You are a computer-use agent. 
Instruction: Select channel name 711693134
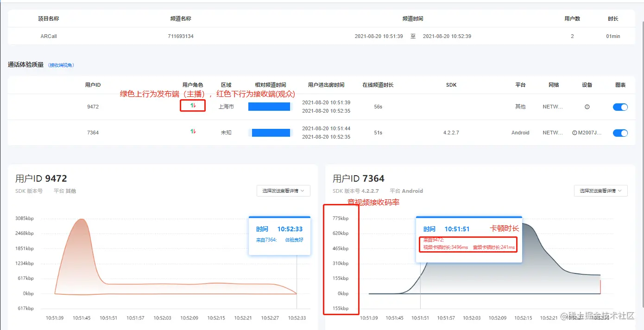[181, 36]
